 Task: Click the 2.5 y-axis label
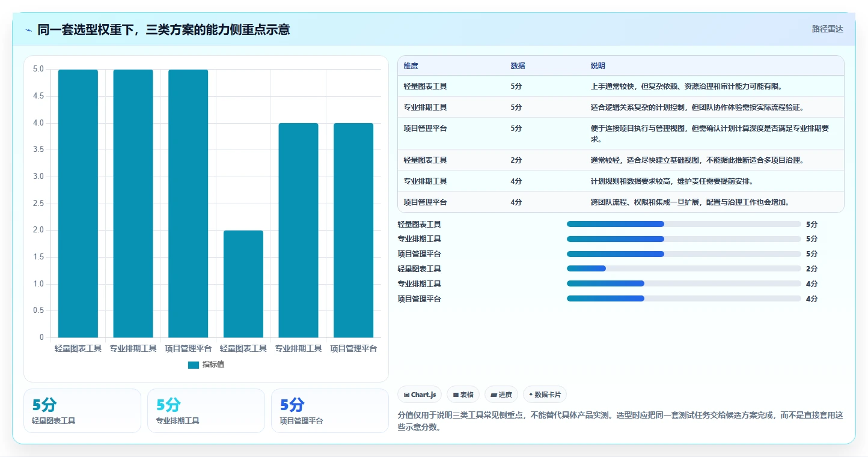[38, 204]
